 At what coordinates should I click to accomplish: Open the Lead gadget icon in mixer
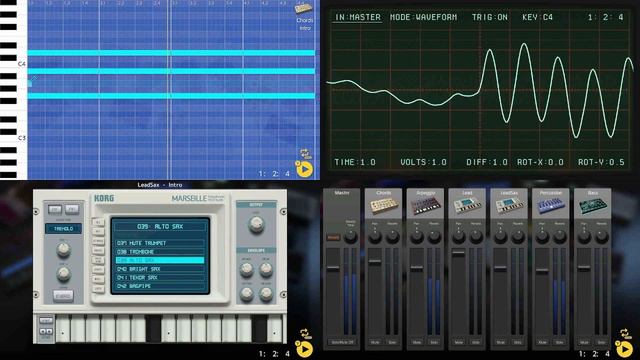click(467, 206)
